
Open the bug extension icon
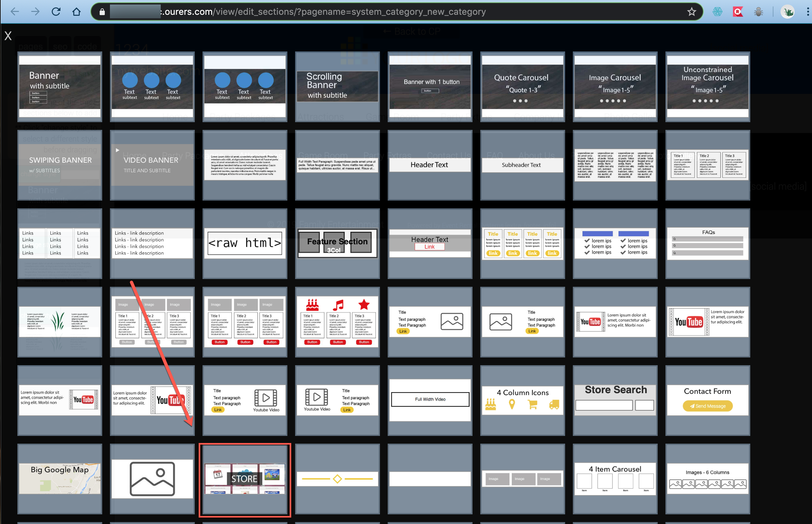(x=758, y=12)
